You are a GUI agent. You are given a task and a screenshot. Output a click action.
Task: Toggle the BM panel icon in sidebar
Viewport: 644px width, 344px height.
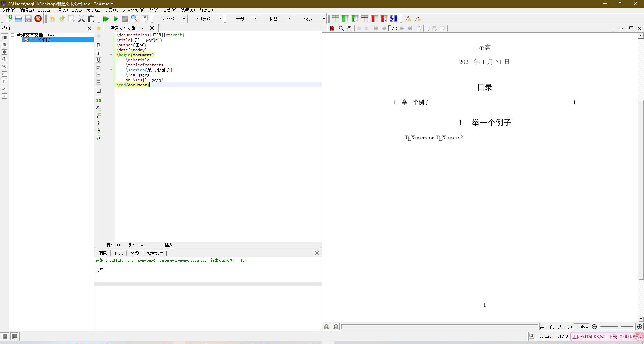pyautogui.click(x=4, y=96)
